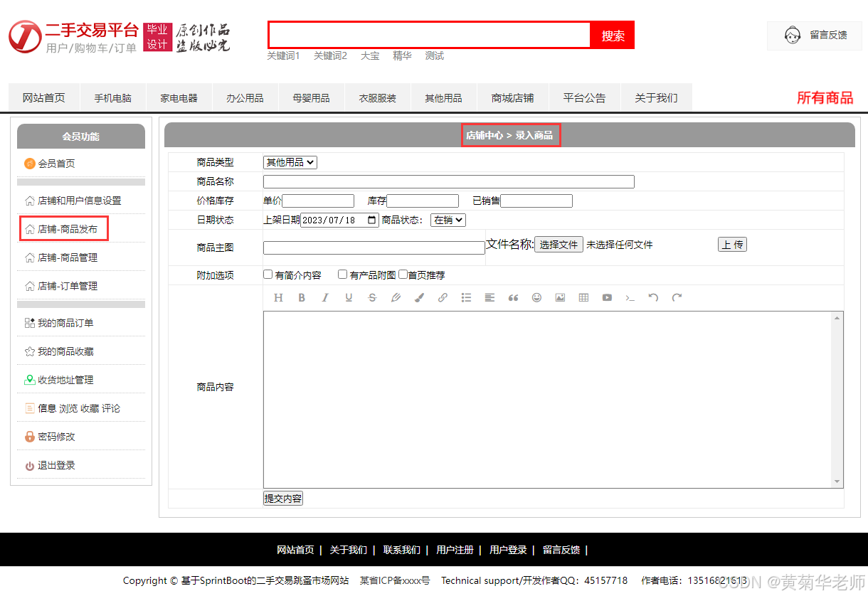Open 所有商品 link
The height and width of the screenshot is (596, 868).
click(x=825, y=98)
